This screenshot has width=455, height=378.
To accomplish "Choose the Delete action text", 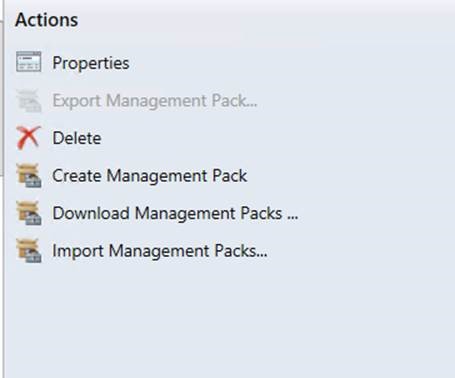I will click(77, 138).
